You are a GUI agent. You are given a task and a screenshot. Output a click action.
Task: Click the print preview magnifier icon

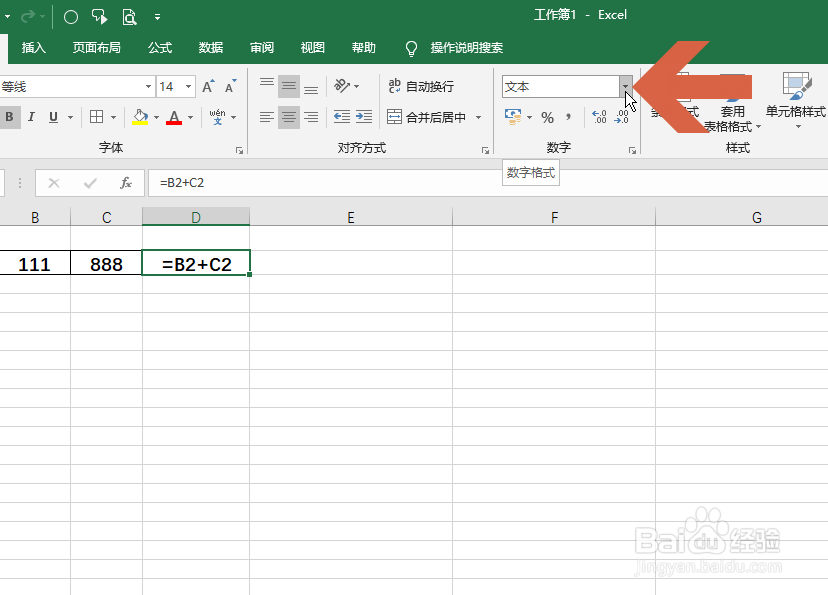tap(129, 17)
